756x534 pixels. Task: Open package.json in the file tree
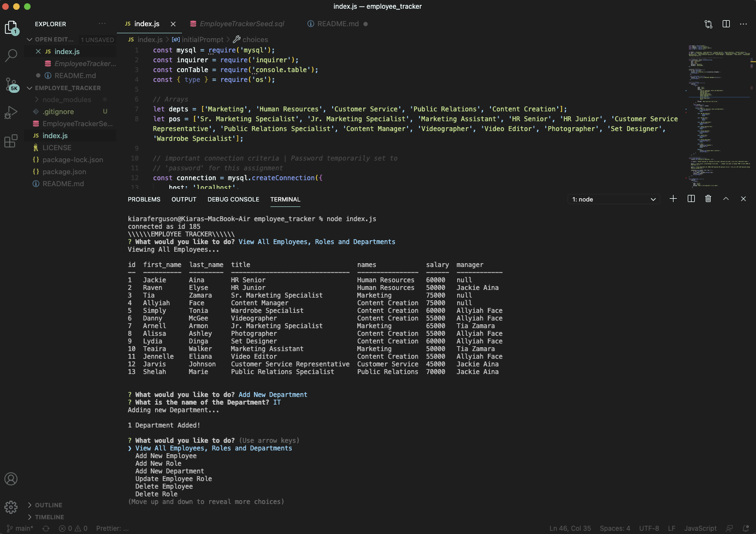click(64, 172)
